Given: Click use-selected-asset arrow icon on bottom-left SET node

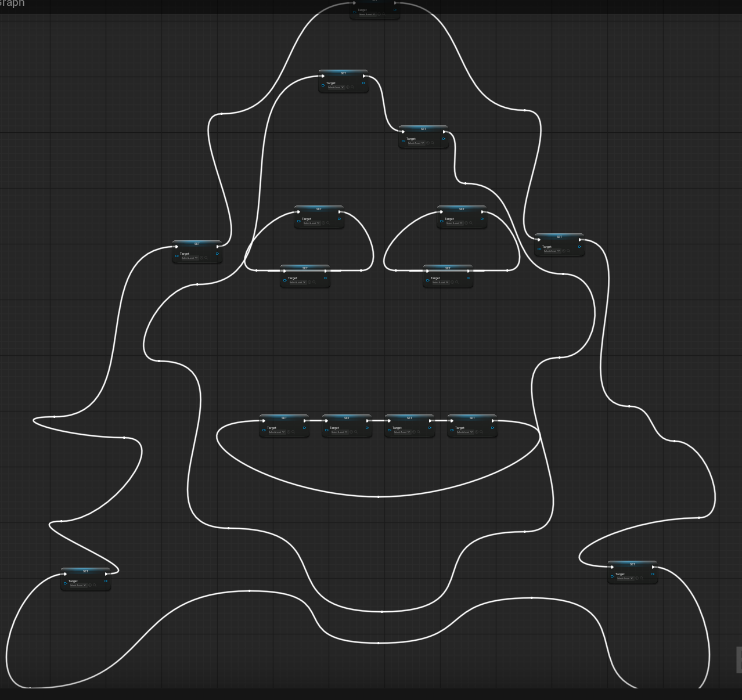Looking at the screenshot, I should [90, 585].
